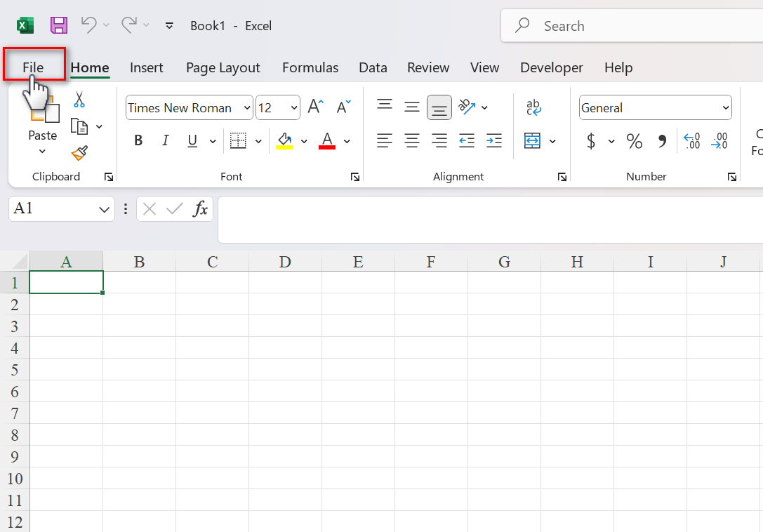Viewport: 763px width, 532px height.
Task: Switch to the Page Layout tab
Action: (223, 67)
